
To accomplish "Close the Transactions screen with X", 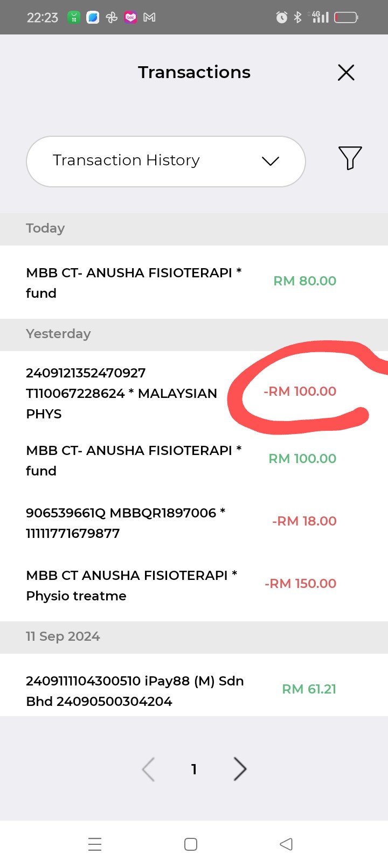I will [x=346, y=73].
